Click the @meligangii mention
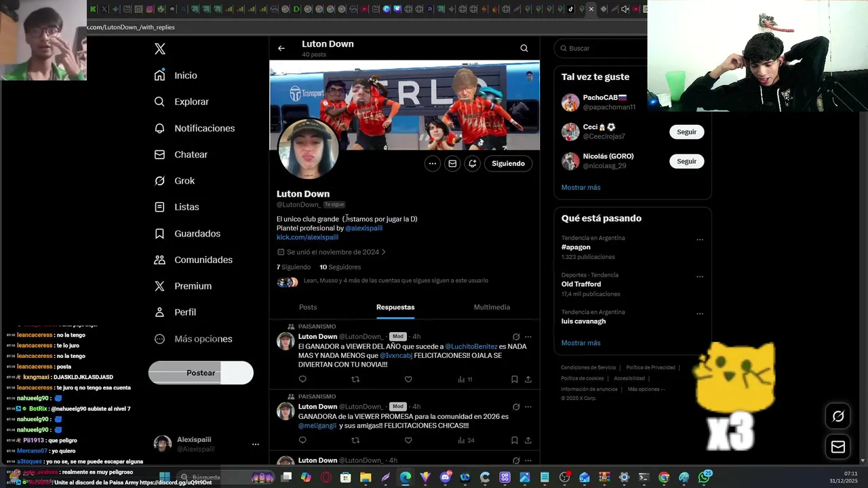The image size is (868, 488). pos(317,426)
